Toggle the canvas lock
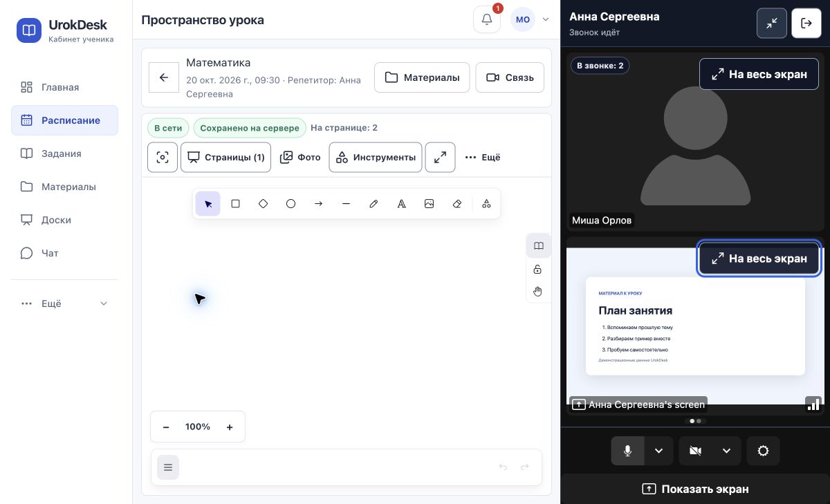 click(x=537, y=269)
